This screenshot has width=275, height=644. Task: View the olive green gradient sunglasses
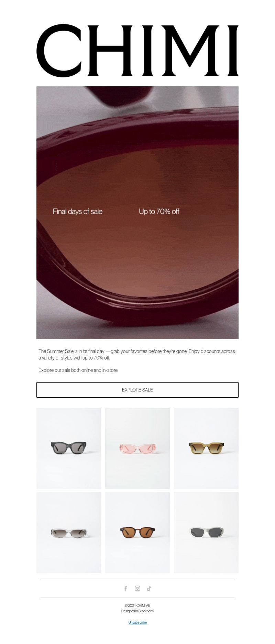coord(206,449)
